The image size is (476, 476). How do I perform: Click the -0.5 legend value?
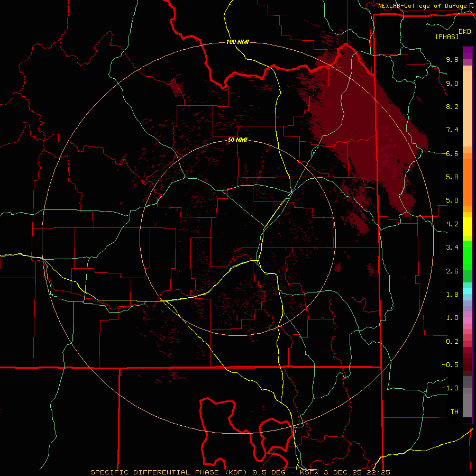point(450,365)
